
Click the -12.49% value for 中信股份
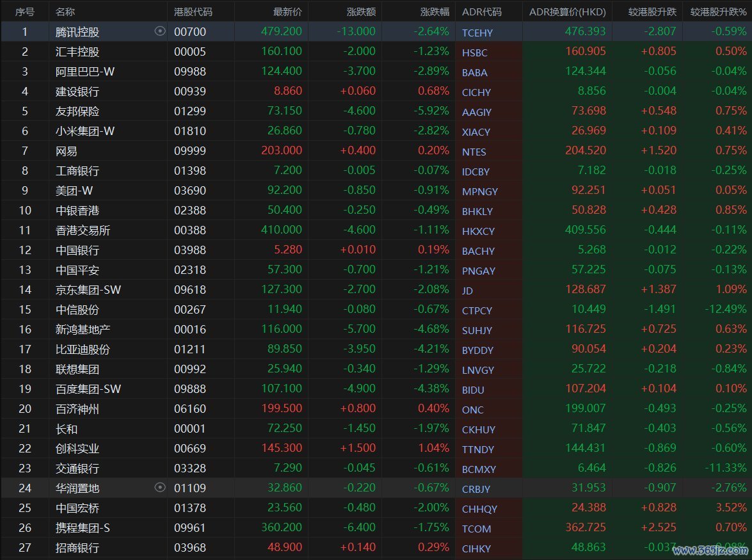pyautogui.click(x=726, y=309)
